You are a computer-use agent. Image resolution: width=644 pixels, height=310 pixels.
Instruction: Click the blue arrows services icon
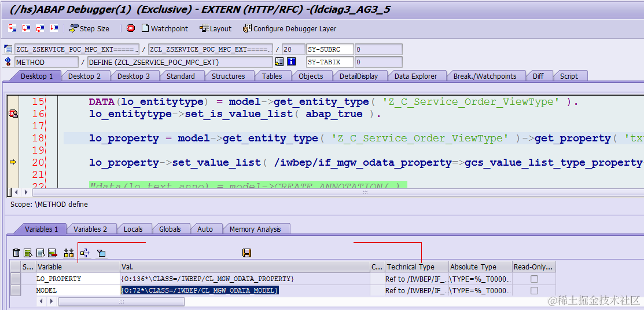point(85,253)
